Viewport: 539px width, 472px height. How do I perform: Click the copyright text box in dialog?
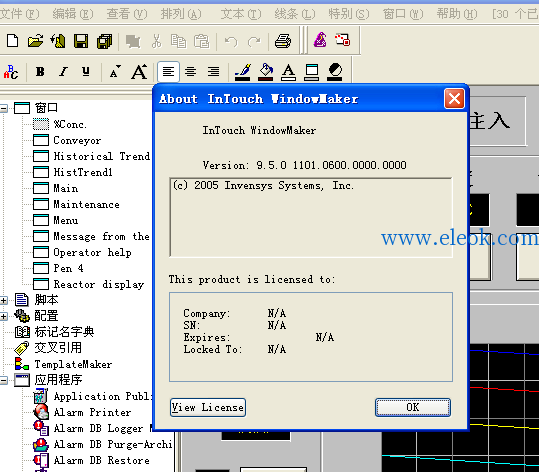click(311, 217)
